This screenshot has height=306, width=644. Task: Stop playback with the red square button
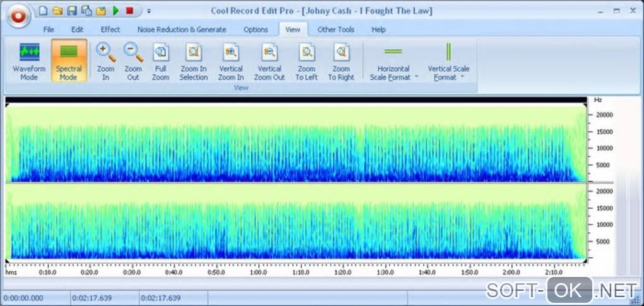point(130,11)
